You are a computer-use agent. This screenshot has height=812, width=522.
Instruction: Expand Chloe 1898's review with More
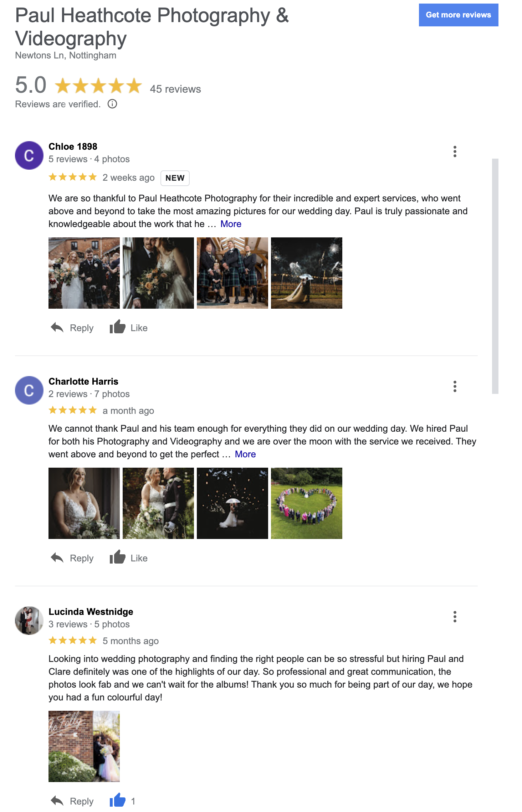click(x=231, y=224)
